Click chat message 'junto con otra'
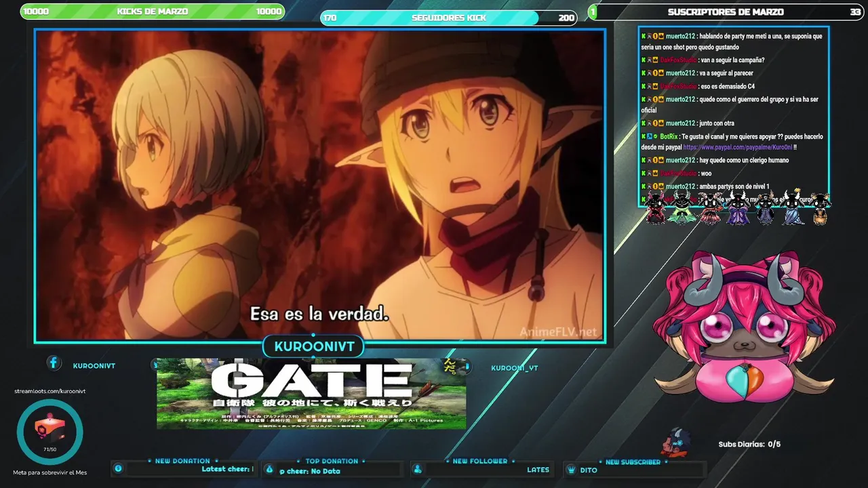Image resolution: width=868 pixels, height=488 pixels. pyautogui.click(x=717, y=123)
